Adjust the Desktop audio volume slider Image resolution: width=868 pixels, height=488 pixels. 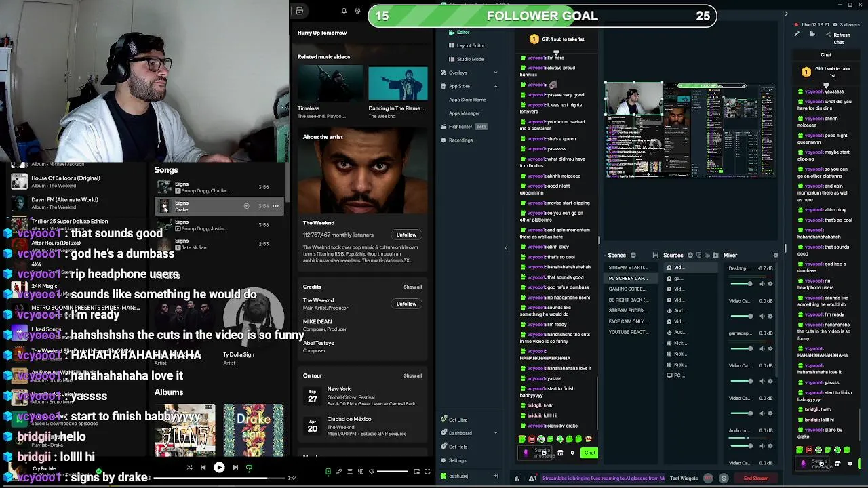tap(741, 284)
